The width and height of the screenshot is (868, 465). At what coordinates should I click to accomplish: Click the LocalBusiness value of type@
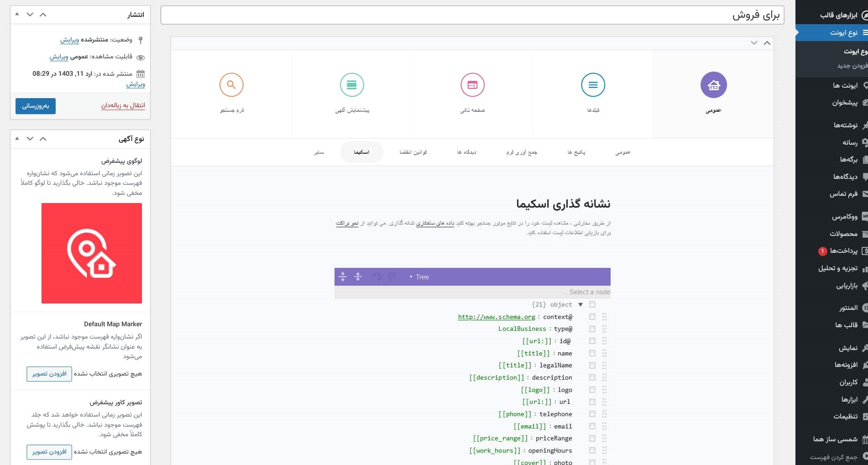pyautogui.click(x=522, y=329)
